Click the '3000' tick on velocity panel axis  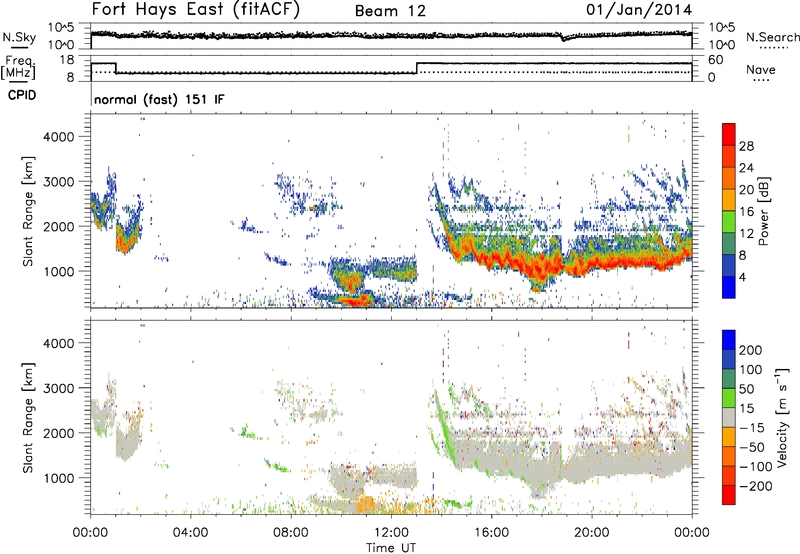59,388
